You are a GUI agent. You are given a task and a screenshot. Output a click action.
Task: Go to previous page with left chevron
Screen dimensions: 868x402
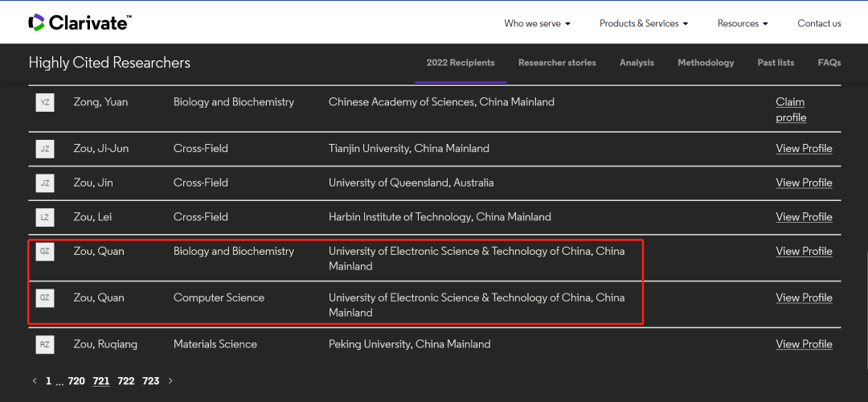pyautogui.click(x=35, y=381)
